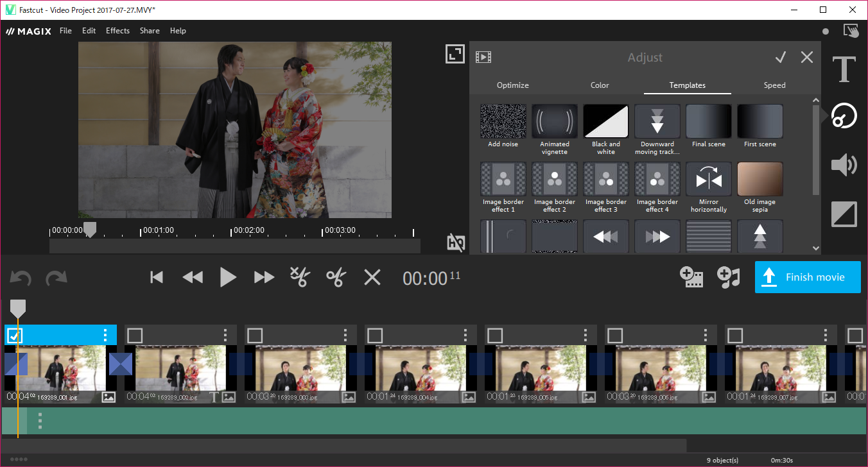Toggle touch mode hand icon
868x467 pixels.
click(x=851, y=31)
